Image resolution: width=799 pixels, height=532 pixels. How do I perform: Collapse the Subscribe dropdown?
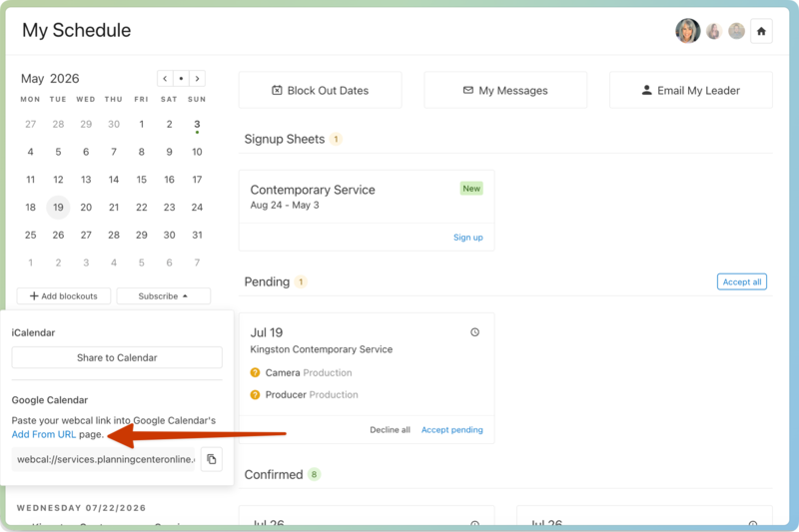(x=164, y=296)
